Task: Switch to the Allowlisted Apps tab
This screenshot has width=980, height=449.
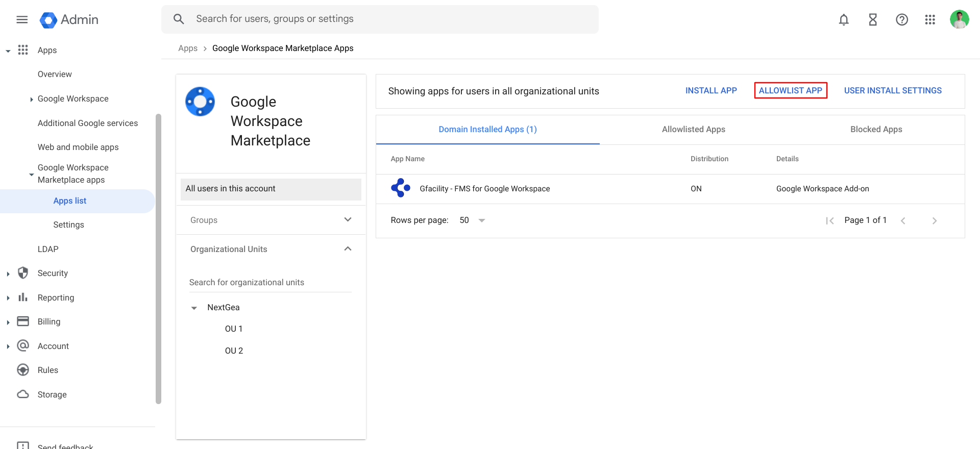Action: pos(694,130)
